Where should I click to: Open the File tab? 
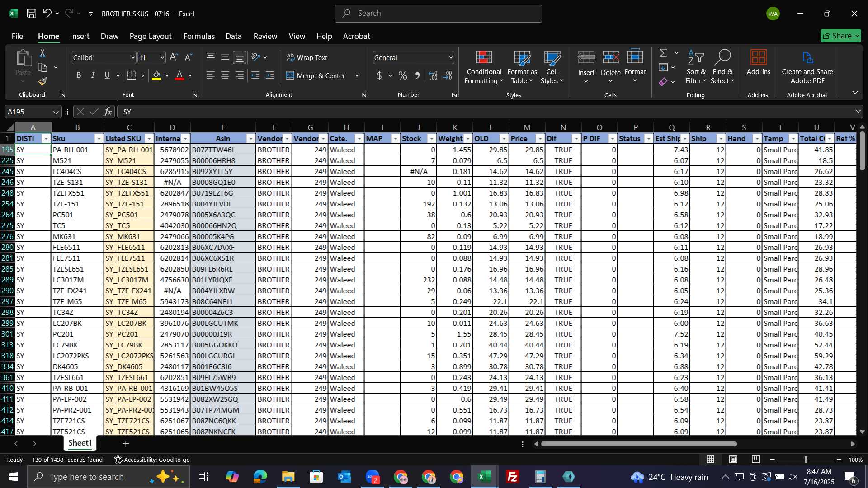tap(17, 36)
